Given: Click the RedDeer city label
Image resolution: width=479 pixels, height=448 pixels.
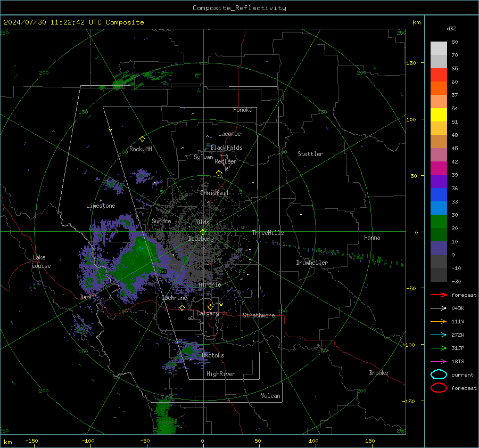Looking at the screenshot, I should pyautogui.click(x=226, y=161).
